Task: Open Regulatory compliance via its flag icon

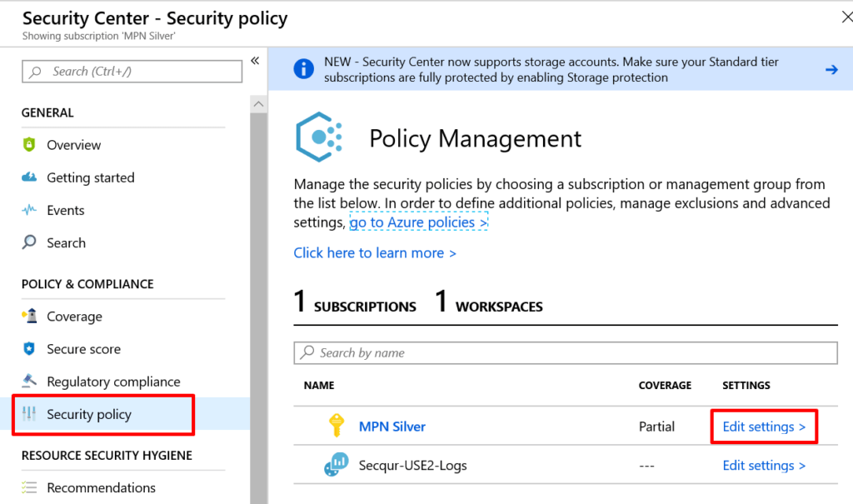Action: click(30, 381)
